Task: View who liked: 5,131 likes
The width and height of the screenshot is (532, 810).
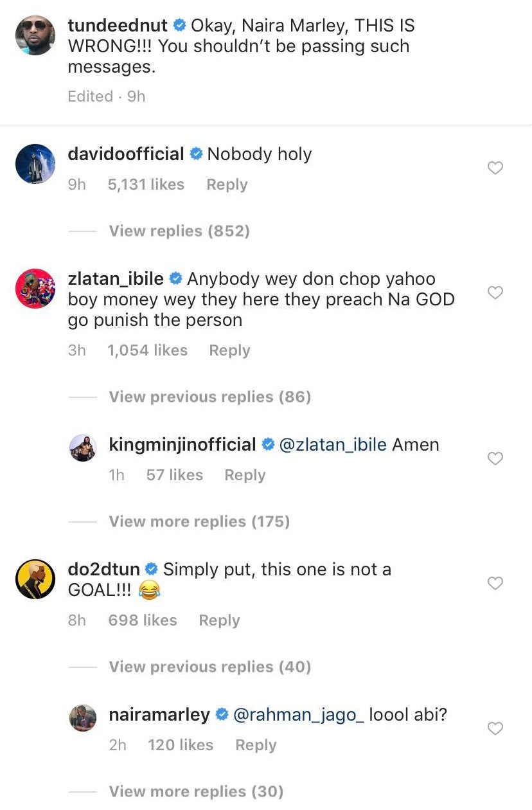Action: (x=146, y=184)
